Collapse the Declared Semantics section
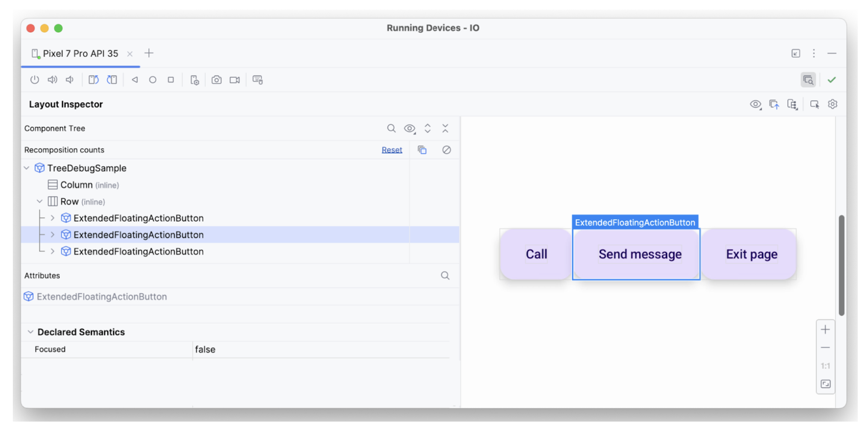Screen dimensions: 868x431 (30, 332)
